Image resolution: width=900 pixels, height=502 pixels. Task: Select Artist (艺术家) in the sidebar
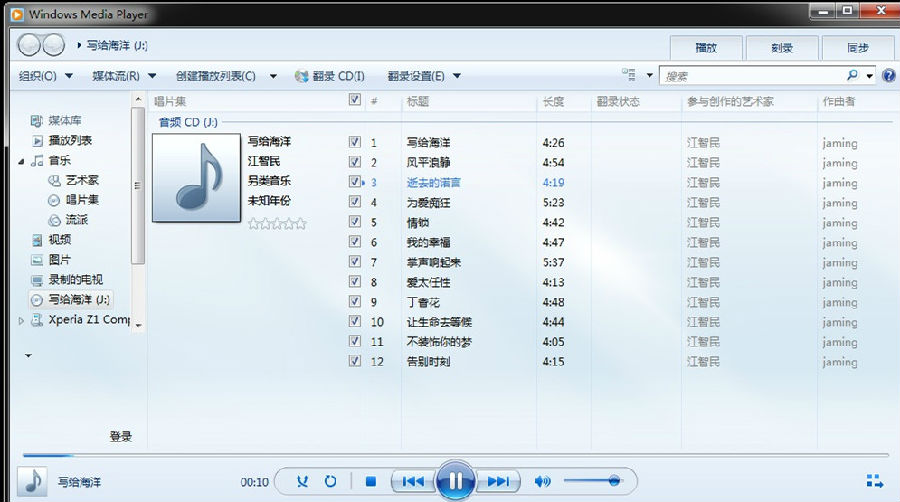[x=73, y=180]
